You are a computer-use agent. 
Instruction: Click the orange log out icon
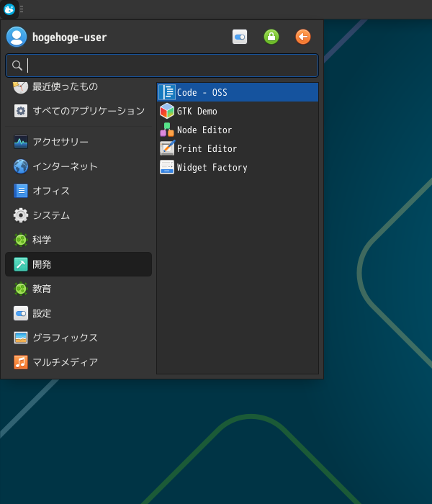303,37
